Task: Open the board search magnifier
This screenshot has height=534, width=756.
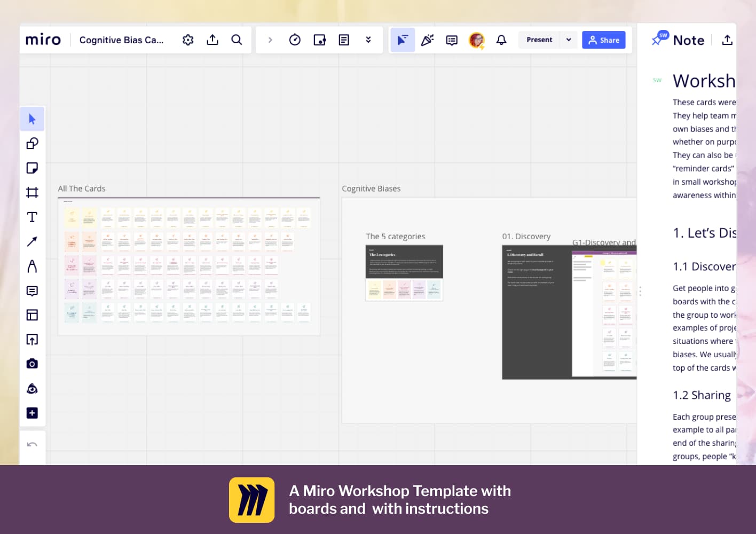Action: [237, 40]
